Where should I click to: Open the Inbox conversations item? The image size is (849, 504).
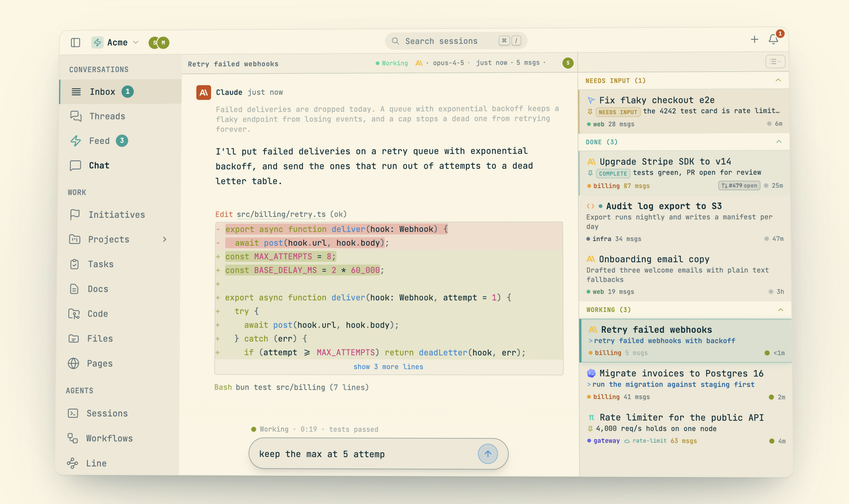[x=121, y=92]
